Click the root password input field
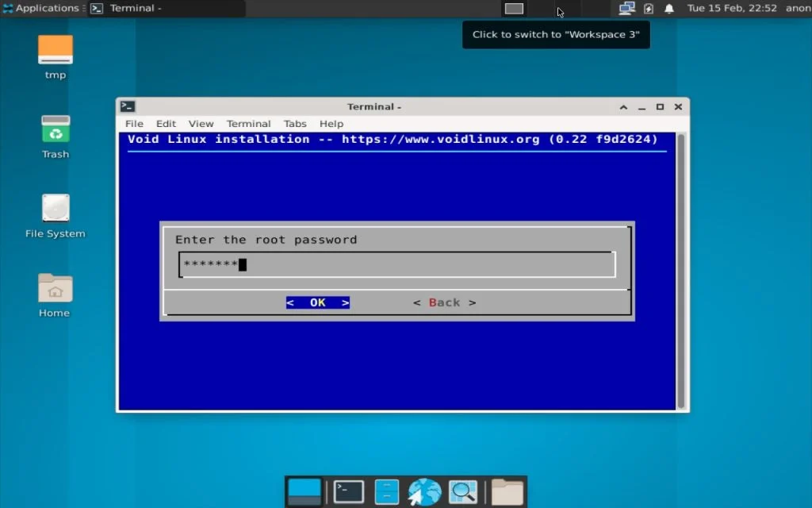The height and width of the screenshot is (508, 812). pyautogui.click(x=396, y=264)
